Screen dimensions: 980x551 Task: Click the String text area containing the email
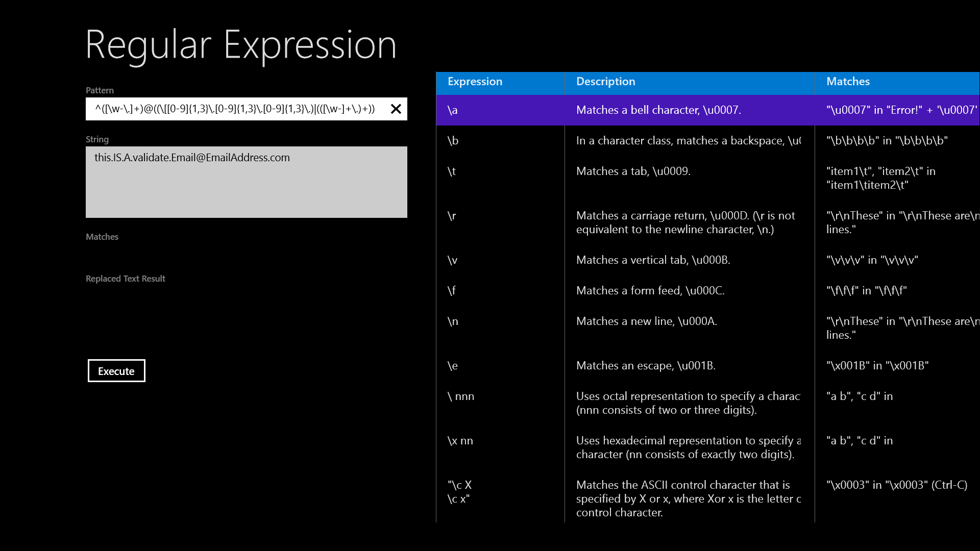(246, 182)
